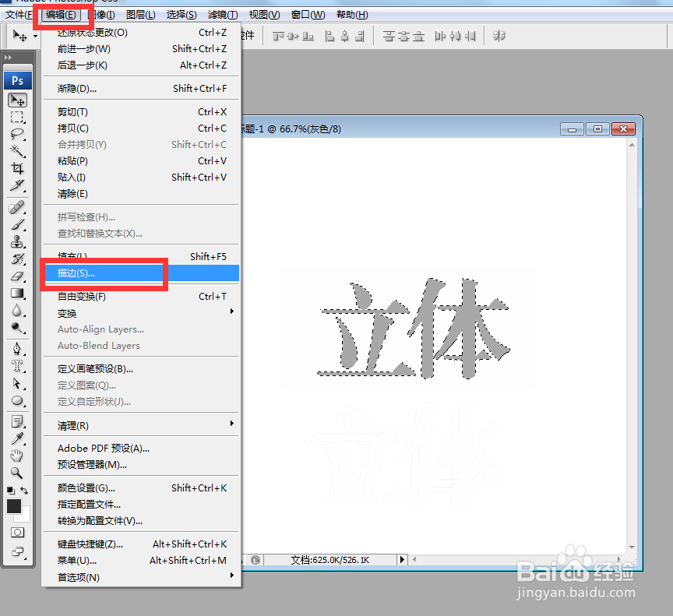This screenshot has width=673, height=616.
Task: Choose 渐隐(D)... menu entry
Action: click(x=142, y=88)
